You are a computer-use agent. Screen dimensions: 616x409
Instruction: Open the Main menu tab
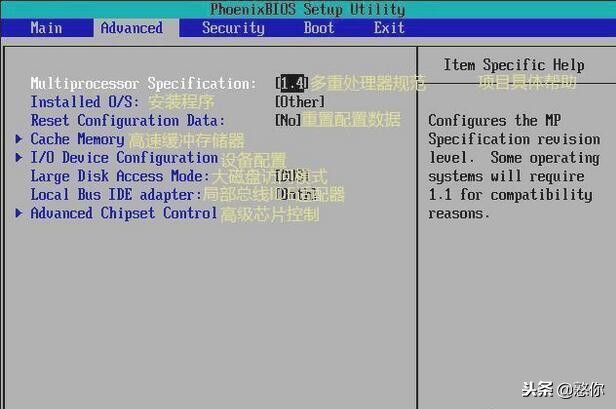[46, 28]
